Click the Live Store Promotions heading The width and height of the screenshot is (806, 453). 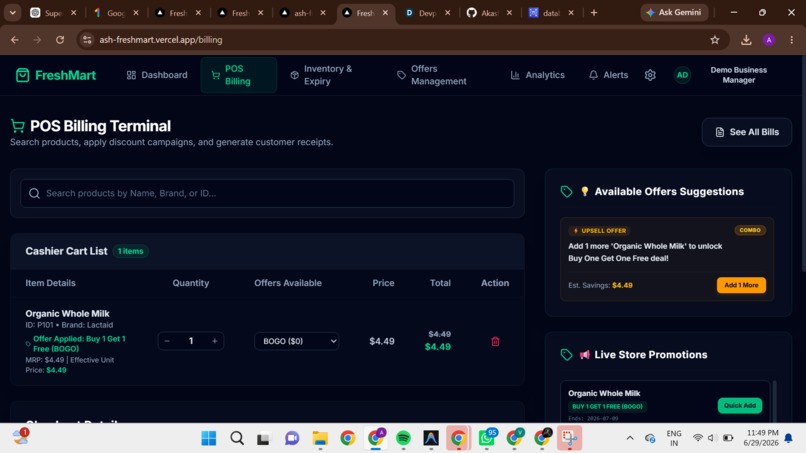tap(650, 355)
